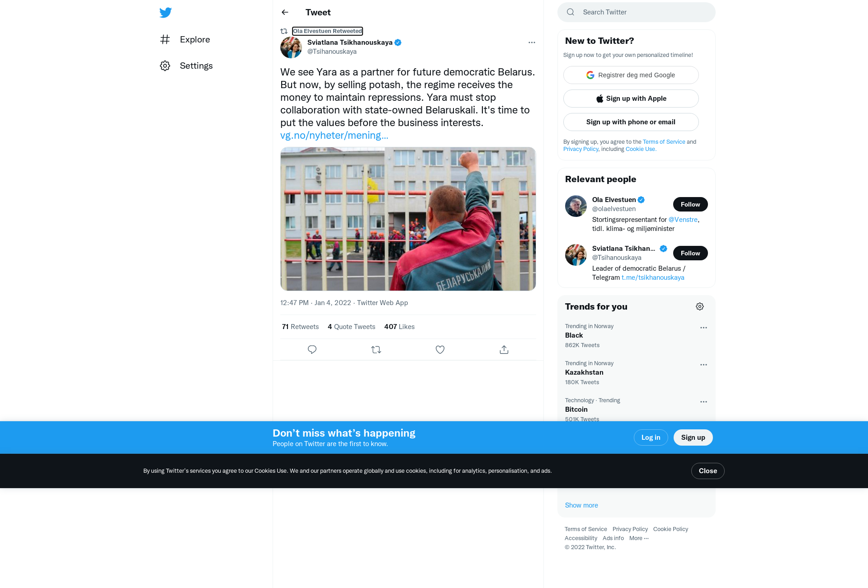Open the tweet's three-dot more menu
The width and height of the screenshot is (868, 588).
click(x=532, y=42)
